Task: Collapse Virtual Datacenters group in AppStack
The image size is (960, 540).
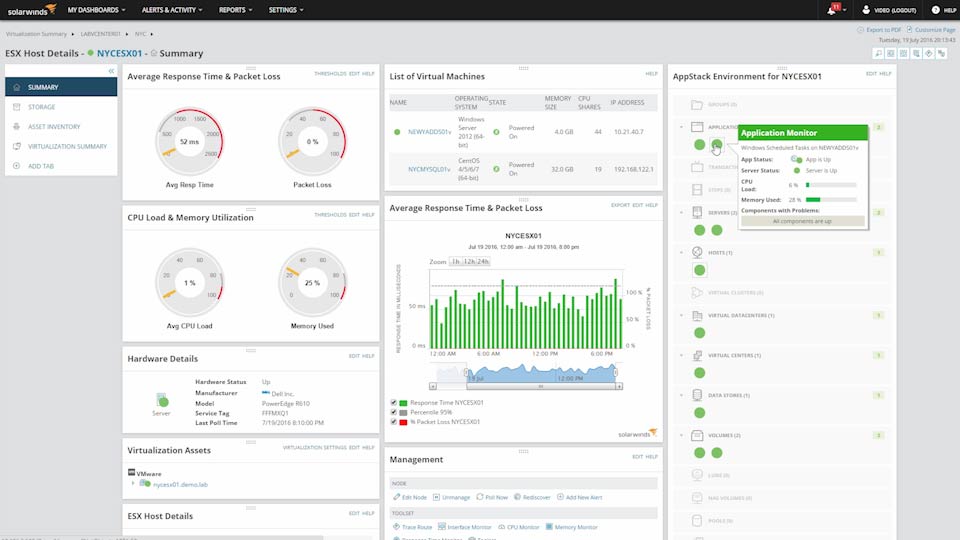Action: tap(681, 315)
